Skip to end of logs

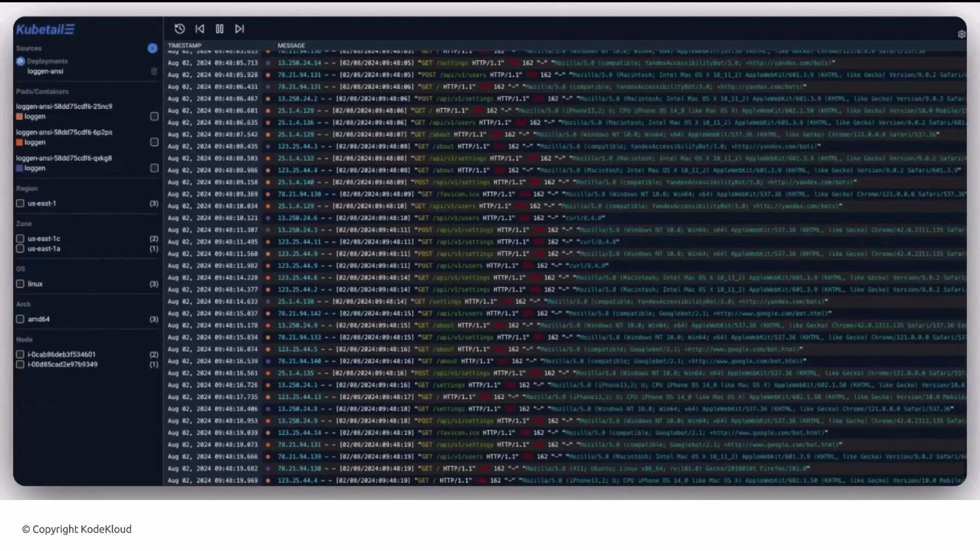click(239, 29)
